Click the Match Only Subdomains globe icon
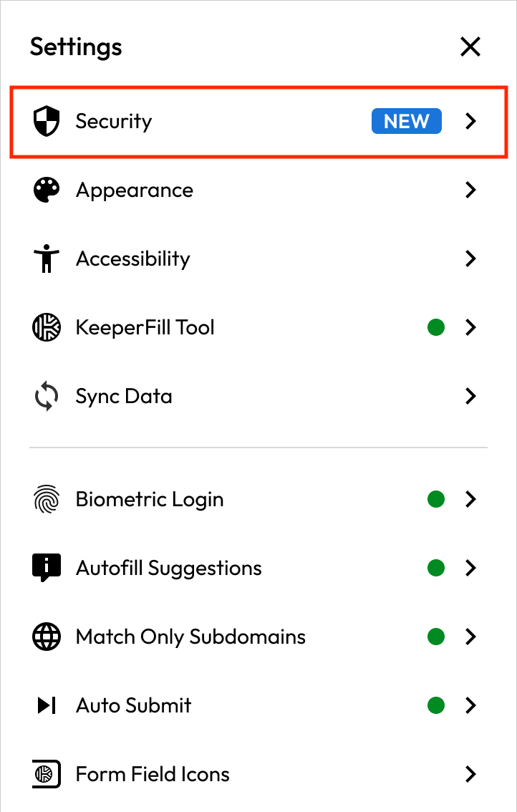Screen dimensions: 517x812 [47, 637]
